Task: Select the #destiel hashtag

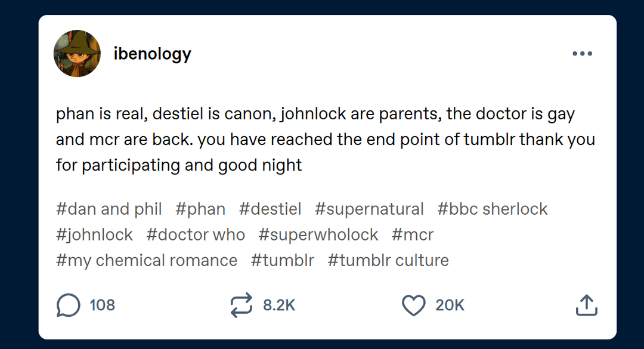Action: (x=270, y=209)
